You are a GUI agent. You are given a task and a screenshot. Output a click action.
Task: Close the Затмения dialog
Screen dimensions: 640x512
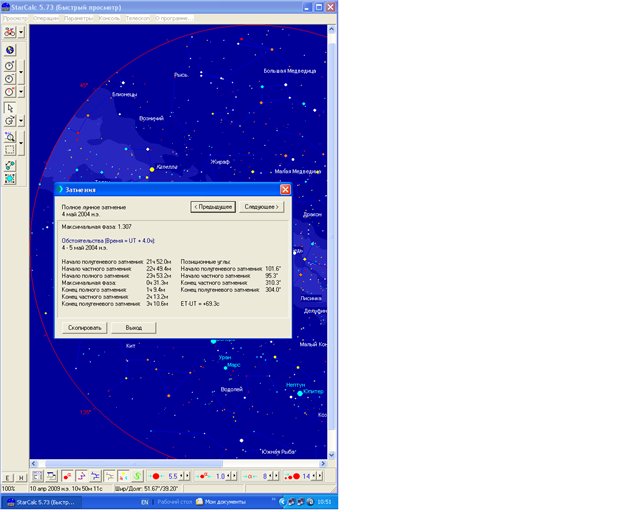coord(285,189)
